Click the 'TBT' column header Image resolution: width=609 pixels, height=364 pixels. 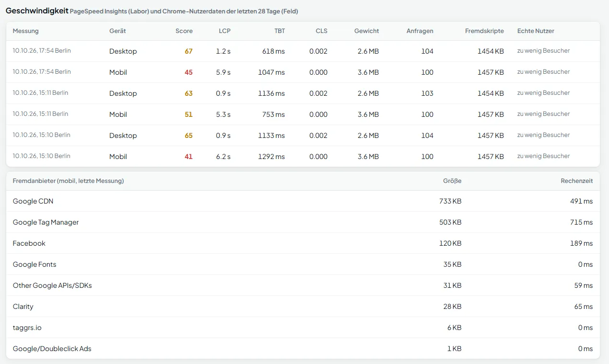point(280,31)
